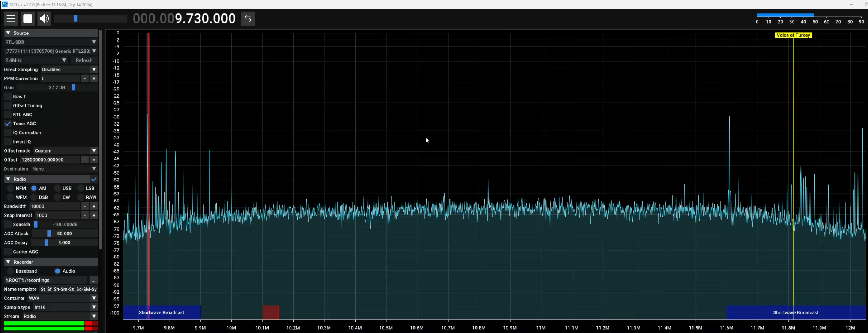Open the 2.4MHz sample rate dropdown
Screen dimensions: 868x333
(x=36, y=60)
